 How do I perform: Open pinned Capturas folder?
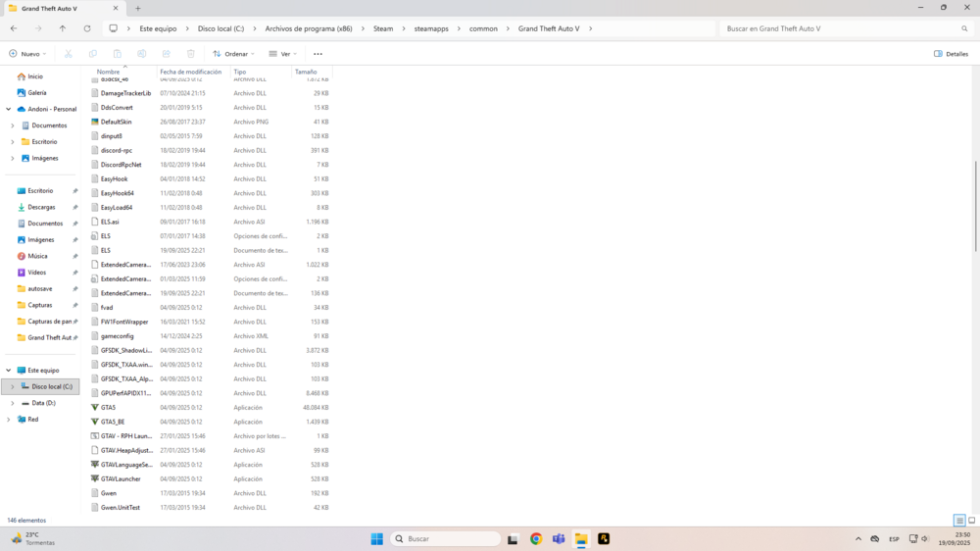(x=40, y=305)
